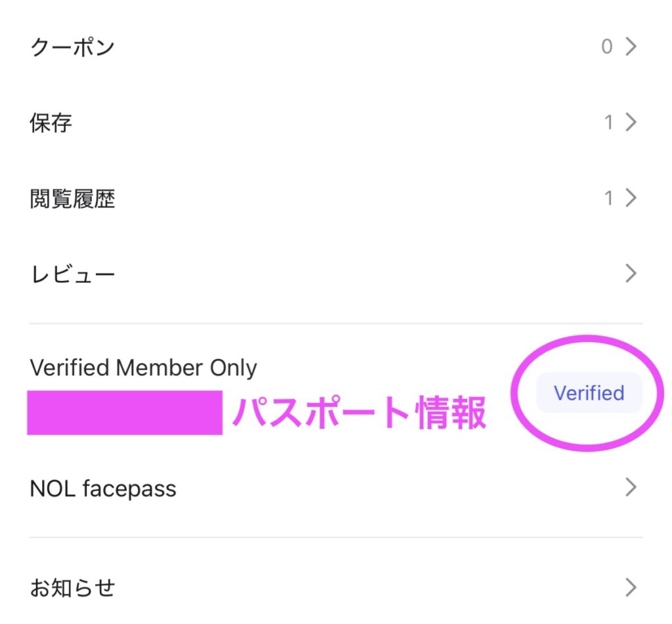
Task: Open 閲覧履歴 browsing history
Action: pos(73,198)
